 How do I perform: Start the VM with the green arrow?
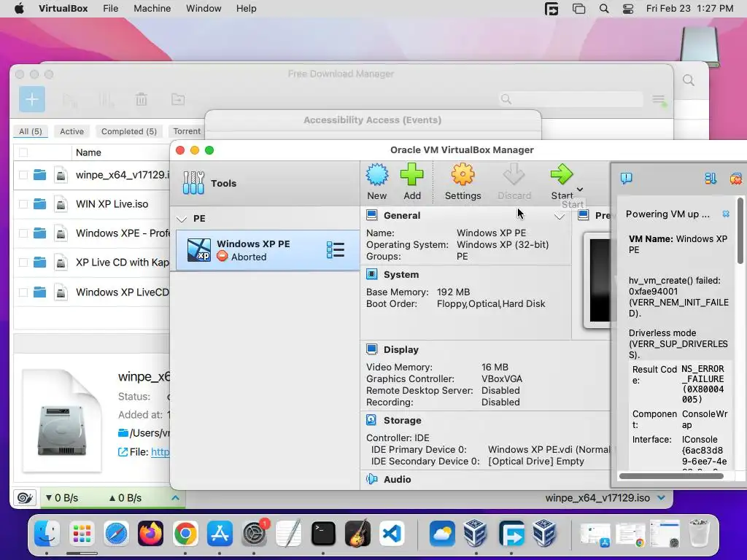pos(562,174)
